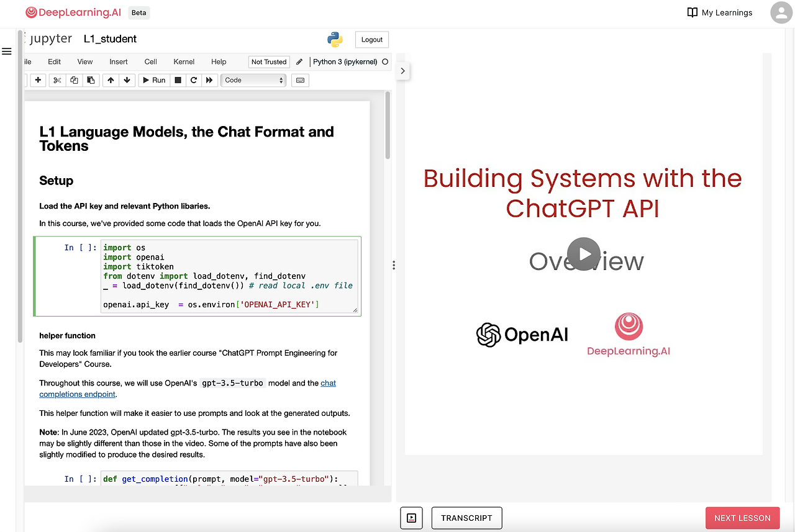Click the Logout button
Image resolution: width=795 pixels, height=532 pixels.
click(372, 39)
